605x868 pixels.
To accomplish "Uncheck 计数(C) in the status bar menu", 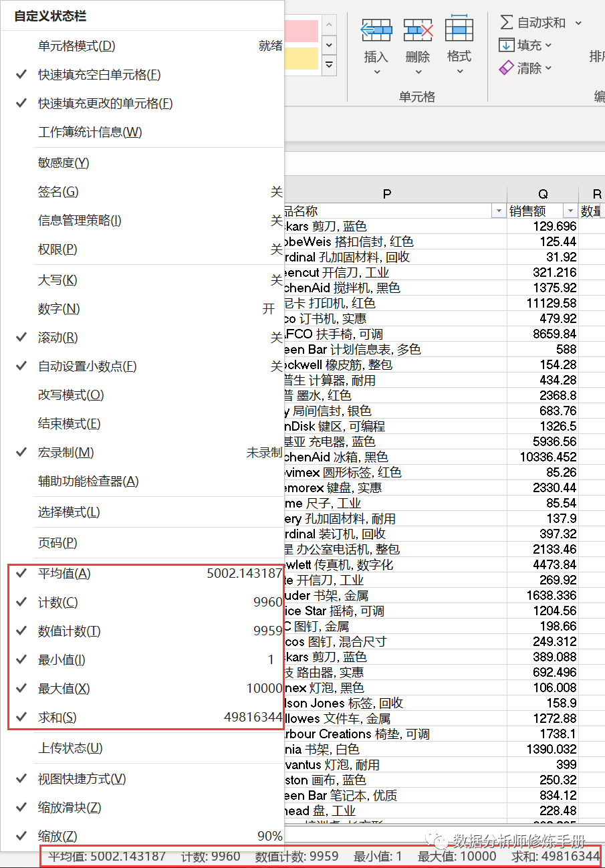I will 142,603.
